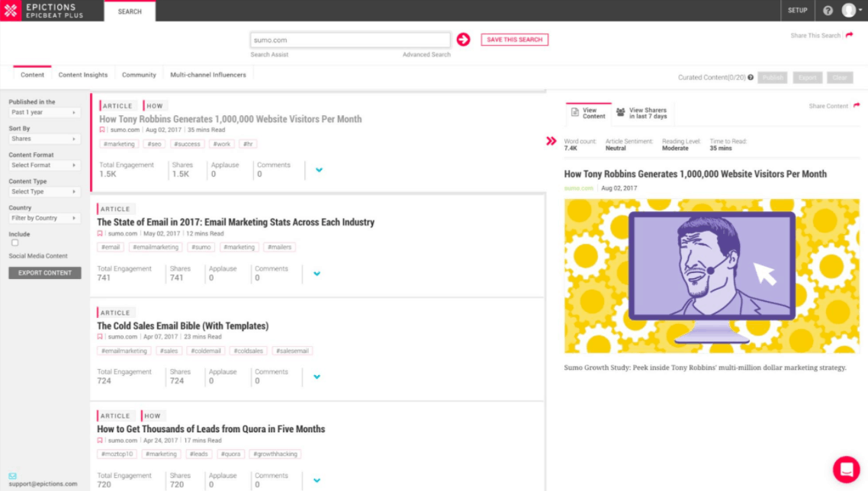The width and height of the screenshot is (868, 491).
Task: Bookmark the Tony Robbins article
Action: point(102,130)
